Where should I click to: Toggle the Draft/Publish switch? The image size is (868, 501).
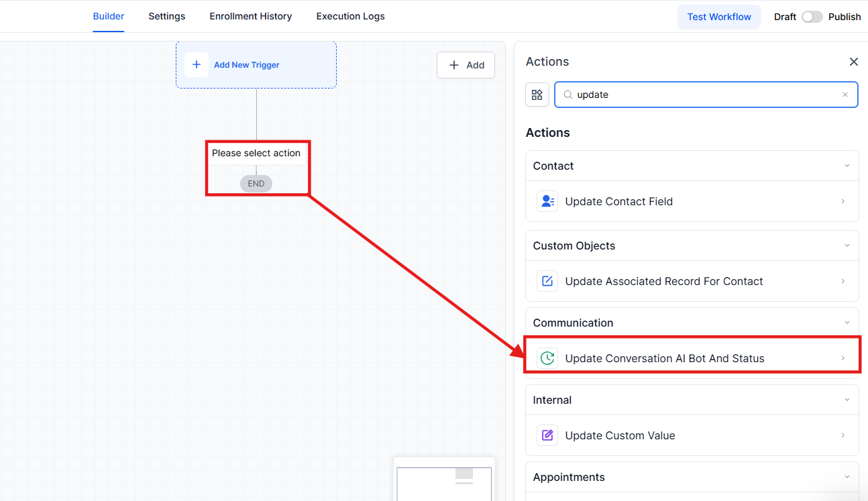[812, 17]
